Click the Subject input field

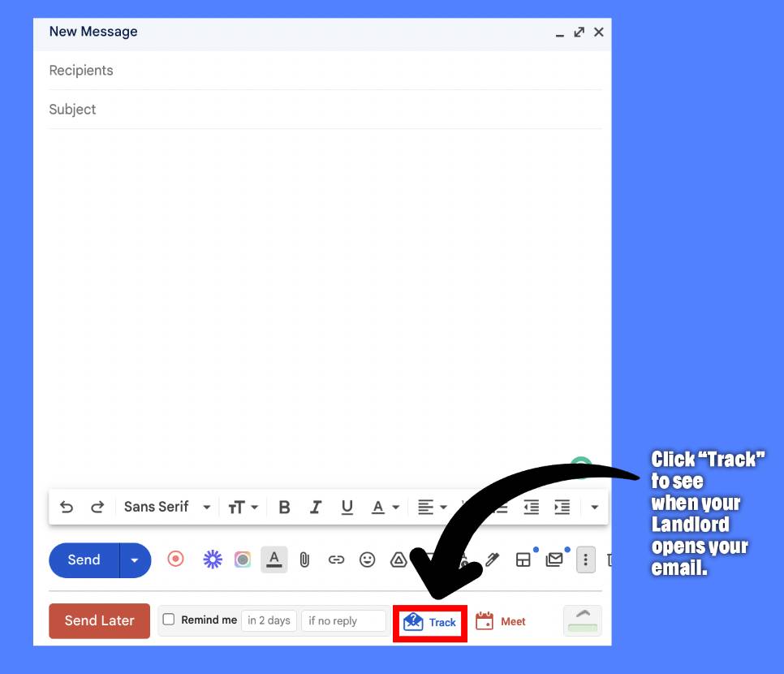pos(325,110)
